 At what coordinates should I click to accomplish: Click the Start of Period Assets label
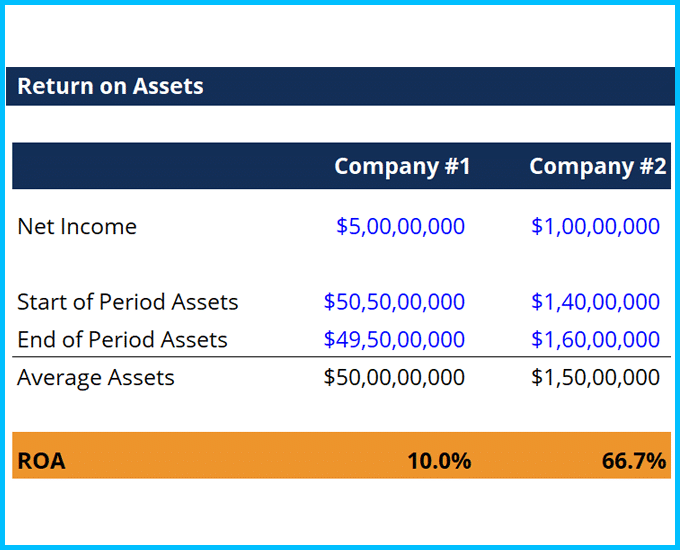128,302
